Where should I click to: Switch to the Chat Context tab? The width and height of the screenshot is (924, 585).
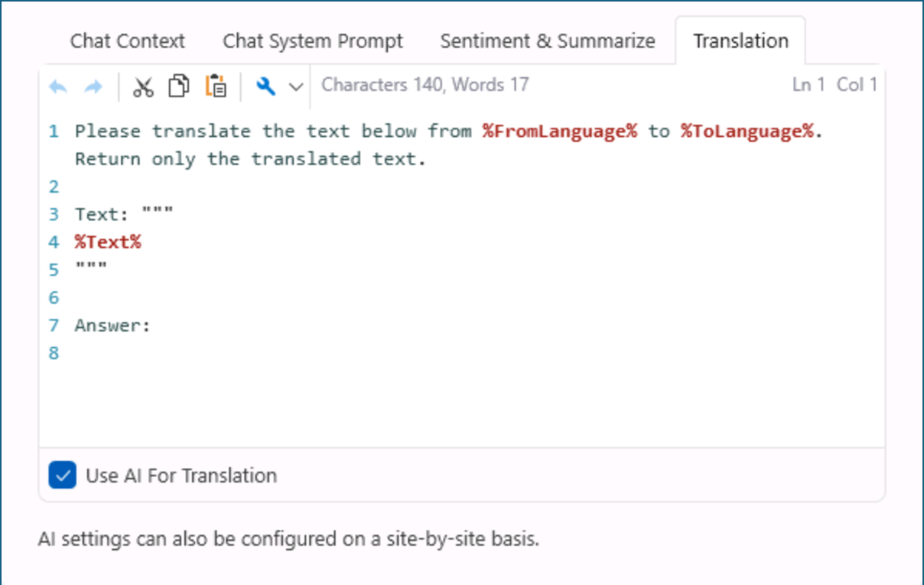(x=127, y=41)
